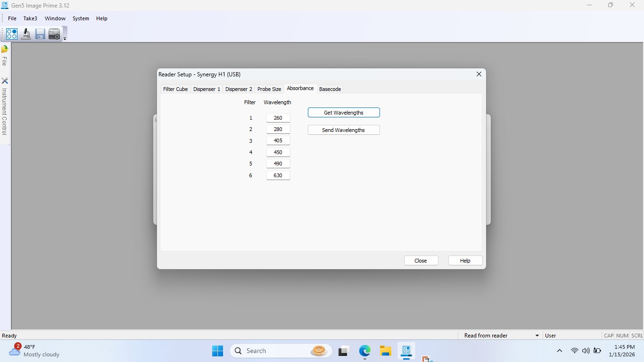The width and height of the screenshot is (644, 362).
Task: Switch to the Filter Cube tab
Action: click(x=175, y=89)
